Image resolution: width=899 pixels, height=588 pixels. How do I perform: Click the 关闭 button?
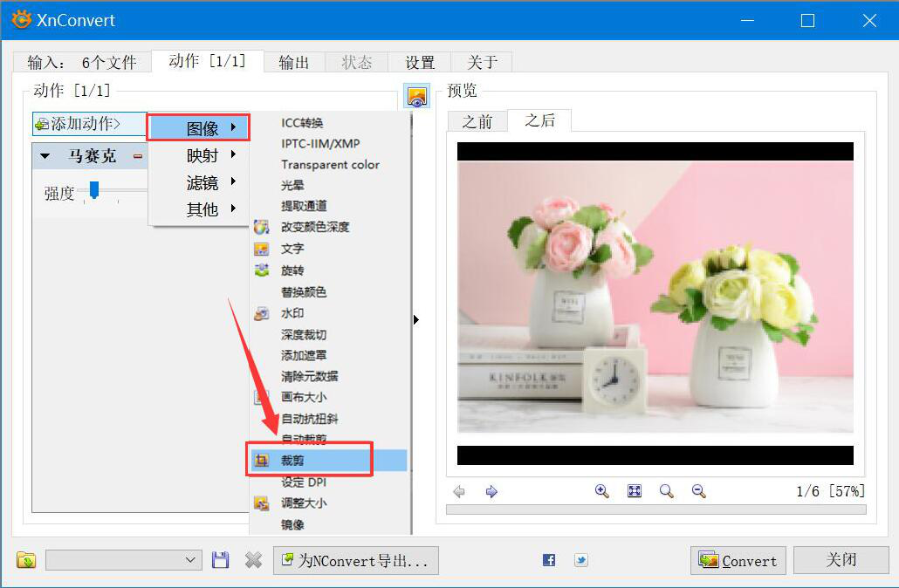[841, 560]
